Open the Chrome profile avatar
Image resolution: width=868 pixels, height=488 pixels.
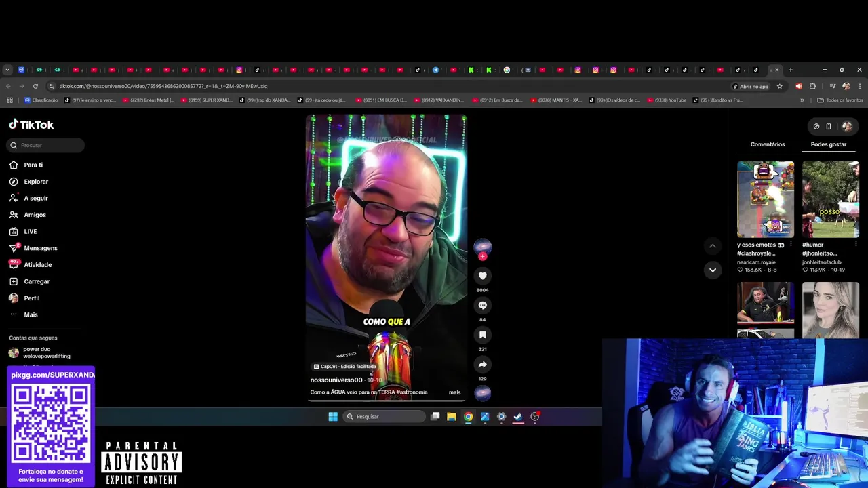846,86
